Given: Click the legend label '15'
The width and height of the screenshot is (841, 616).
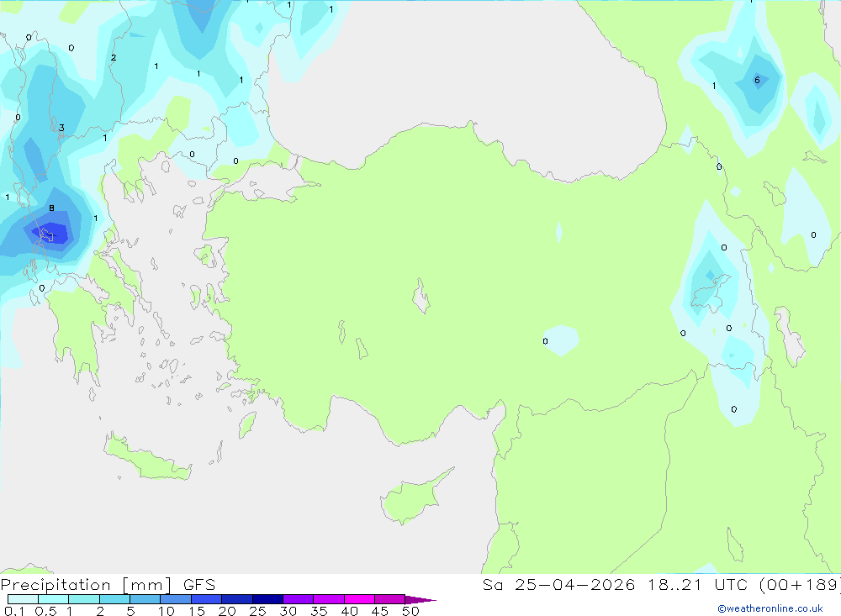Looking at the screenshot, I should click(x=197, y=611).
